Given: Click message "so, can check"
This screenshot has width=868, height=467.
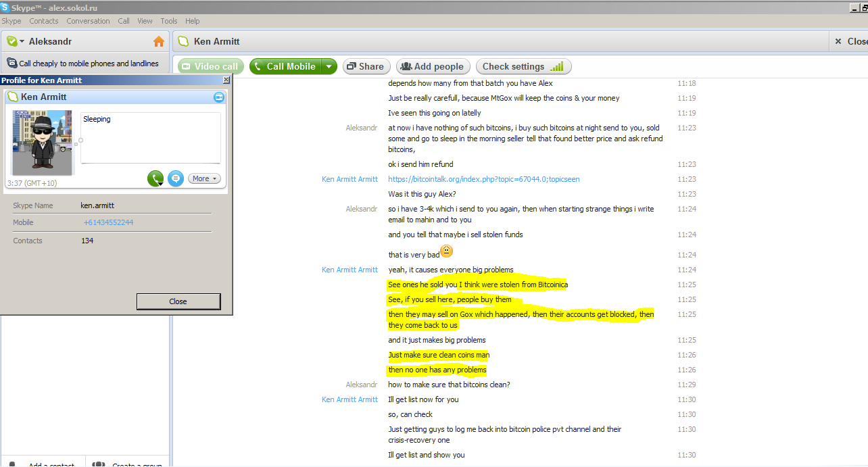Looking at the screenshot, I should (x=410, y=414).
